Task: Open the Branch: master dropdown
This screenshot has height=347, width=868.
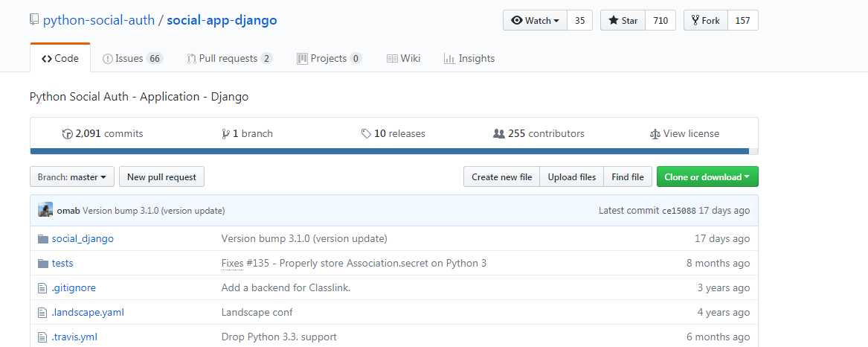Action: pos(72,176)
